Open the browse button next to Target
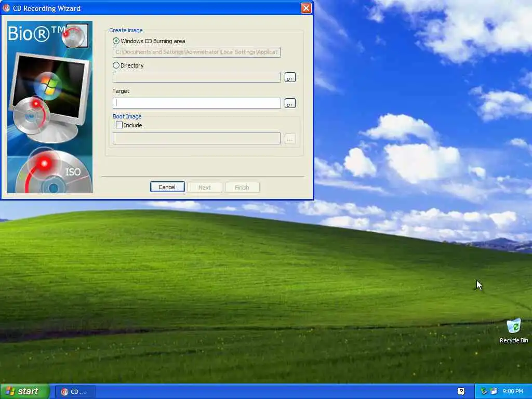The height and width of the screenshot is (399, 532). tap(290, 103)
